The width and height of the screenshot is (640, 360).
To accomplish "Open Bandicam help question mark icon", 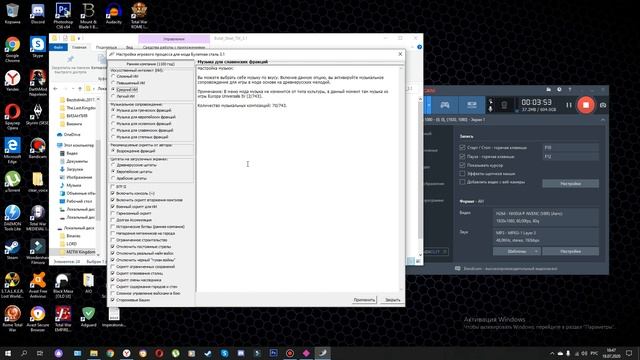I will (x=570, y=89).
